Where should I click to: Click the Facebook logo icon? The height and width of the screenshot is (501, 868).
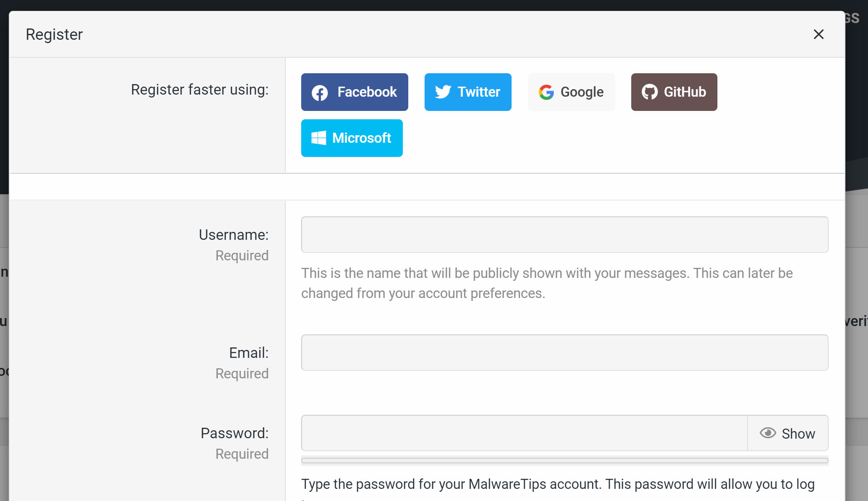[x=320, y=92]
